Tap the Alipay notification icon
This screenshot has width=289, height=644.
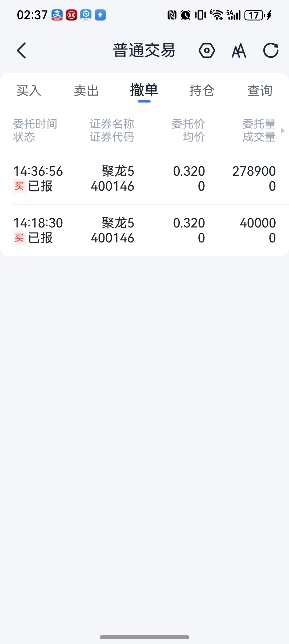pos(57,15)
